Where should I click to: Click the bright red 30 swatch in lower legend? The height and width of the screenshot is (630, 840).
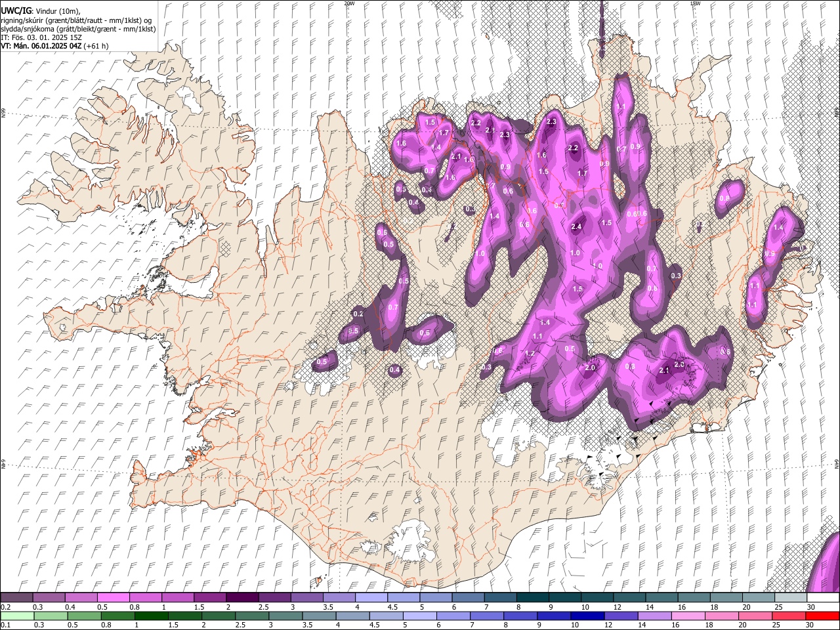pos(822,616)
